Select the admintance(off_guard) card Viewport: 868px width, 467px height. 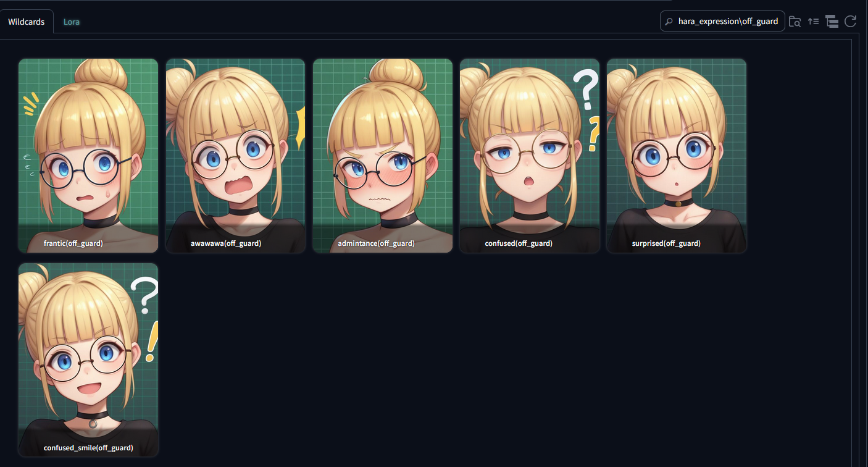(383, 156)
